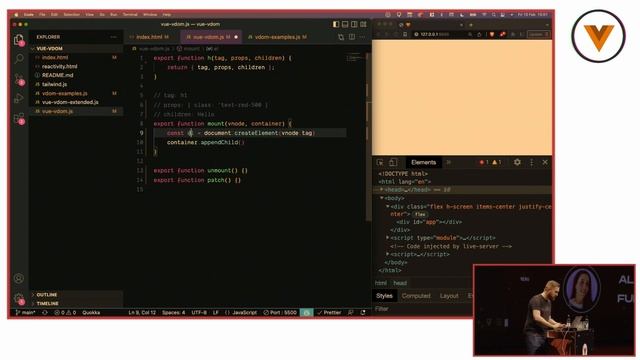Viewport: 640px width, 360px height.
Task: Collapse the div class flex h-screen node
Action: tap(388, 207)
